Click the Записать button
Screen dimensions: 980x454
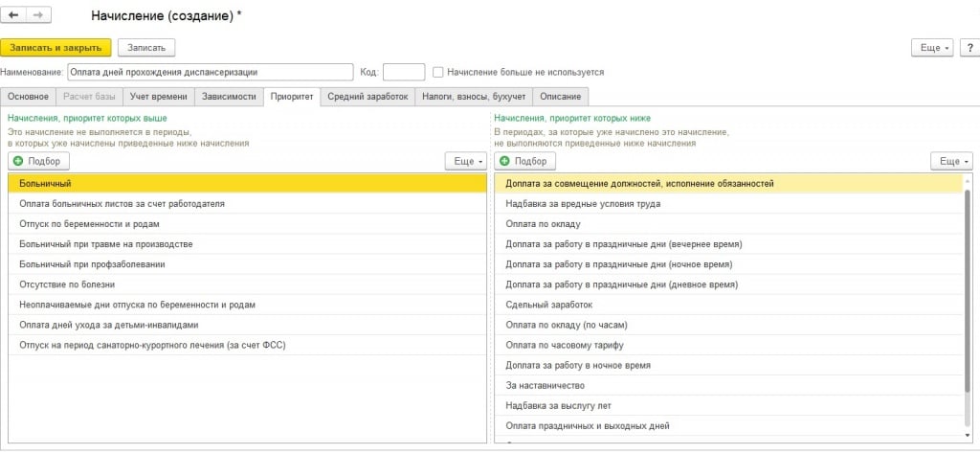146,48
